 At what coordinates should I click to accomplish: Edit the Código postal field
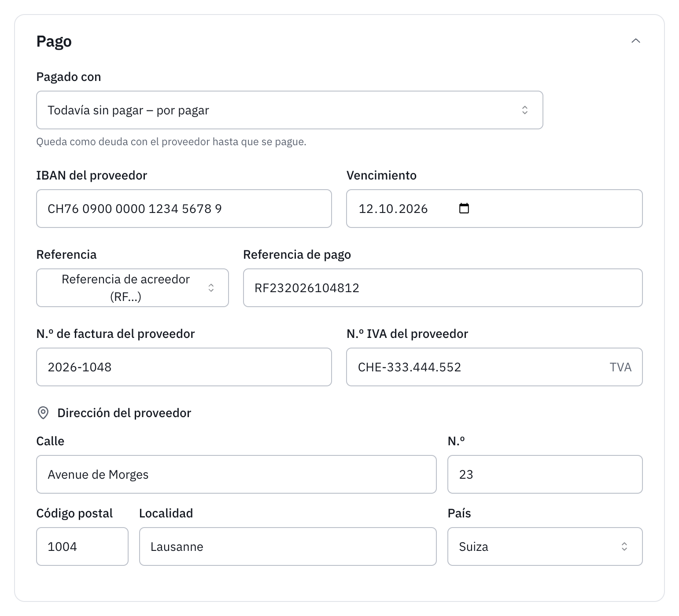(82, 546)
